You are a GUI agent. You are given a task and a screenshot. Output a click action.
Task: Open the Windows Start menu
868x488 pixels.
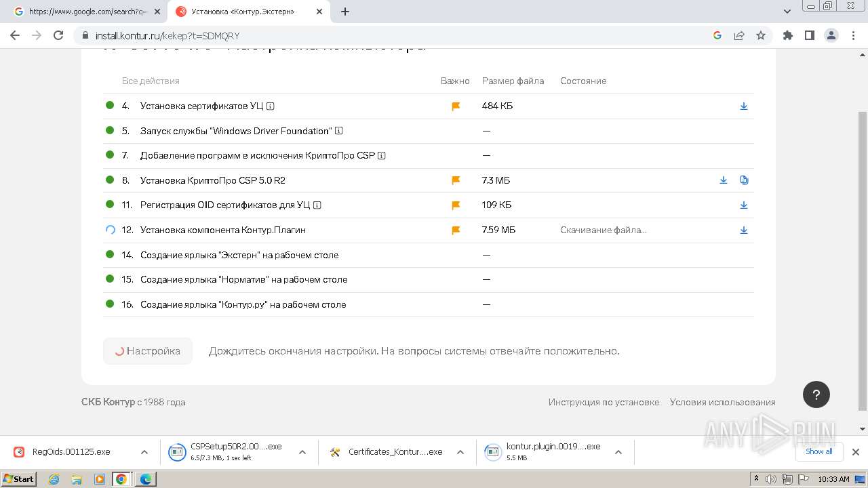pos(19,479)
